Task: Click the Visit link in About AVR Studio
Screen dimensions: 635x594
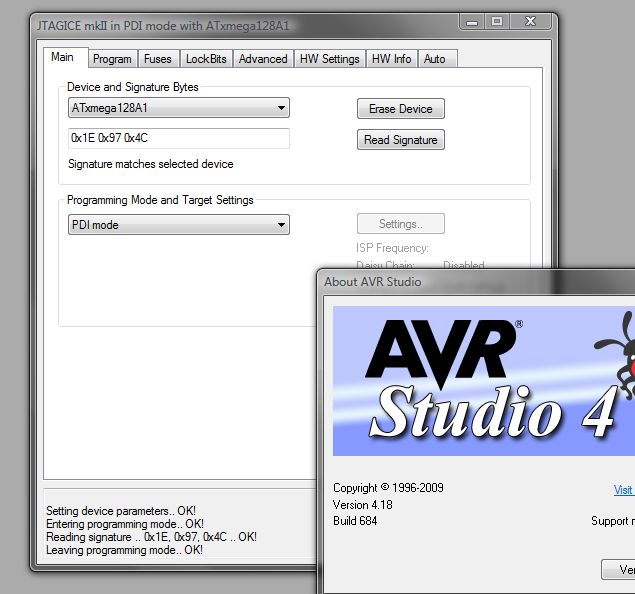Action: pos(624,490)
